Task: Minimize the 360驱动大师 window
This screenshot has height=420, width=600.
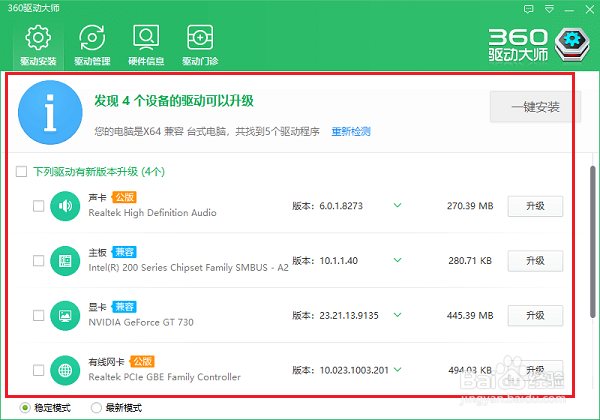Action: [569, 9]
